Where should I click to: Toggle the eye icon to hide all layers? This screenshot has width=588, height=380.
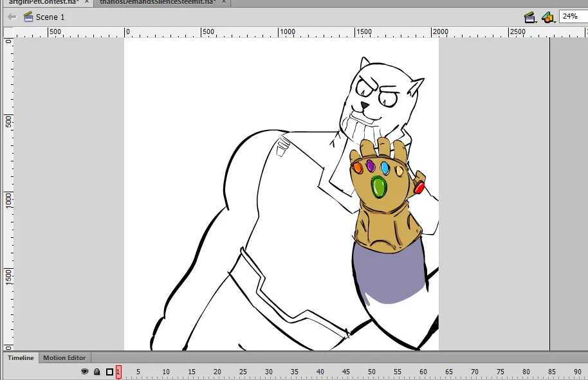click(x=84, y=372)
